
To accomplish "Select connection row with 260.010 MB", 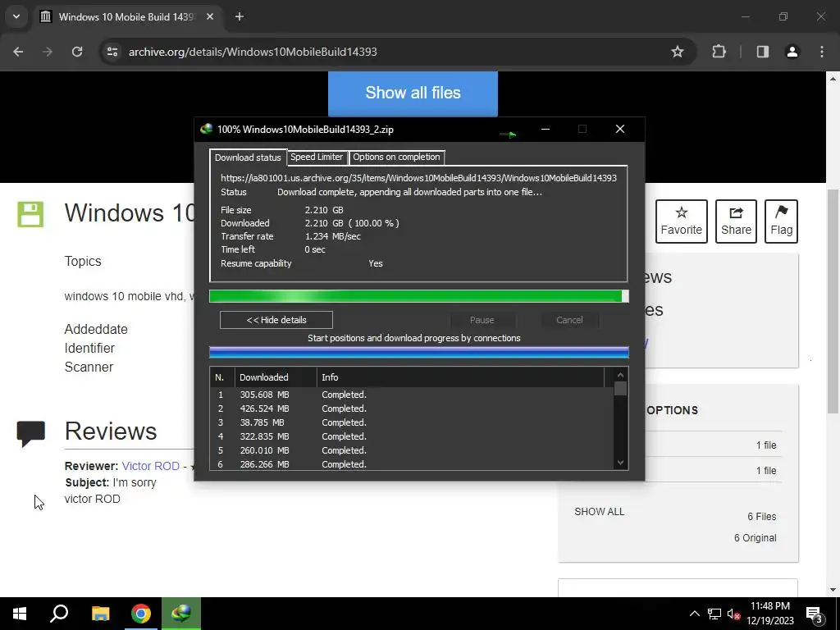I will tap(412, 450).
